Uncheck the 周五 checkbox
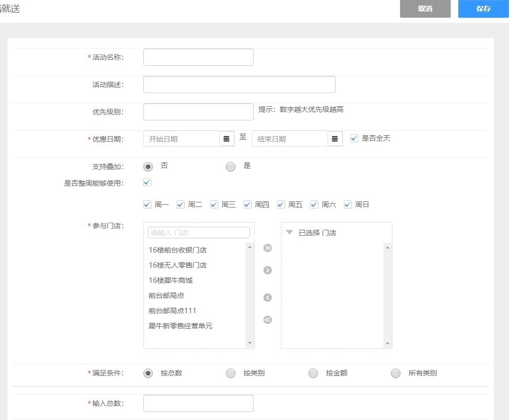This screenshot has height=420, width=514. [281, 204]
